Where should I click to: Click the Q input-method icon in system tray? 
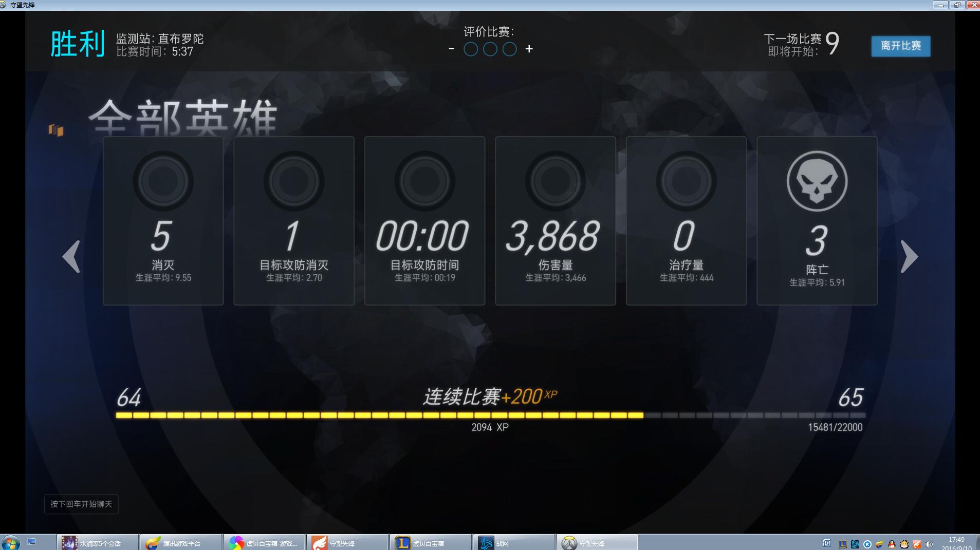click(827, 543)
